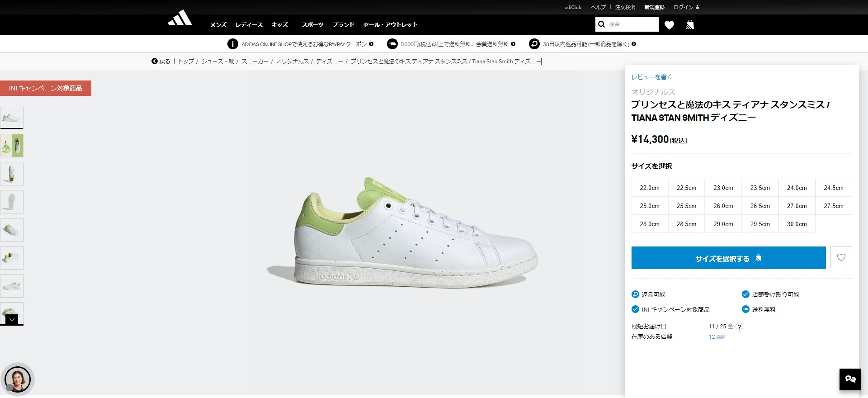
Task: Open the shopping bag icon
Action: click(690, 24)
